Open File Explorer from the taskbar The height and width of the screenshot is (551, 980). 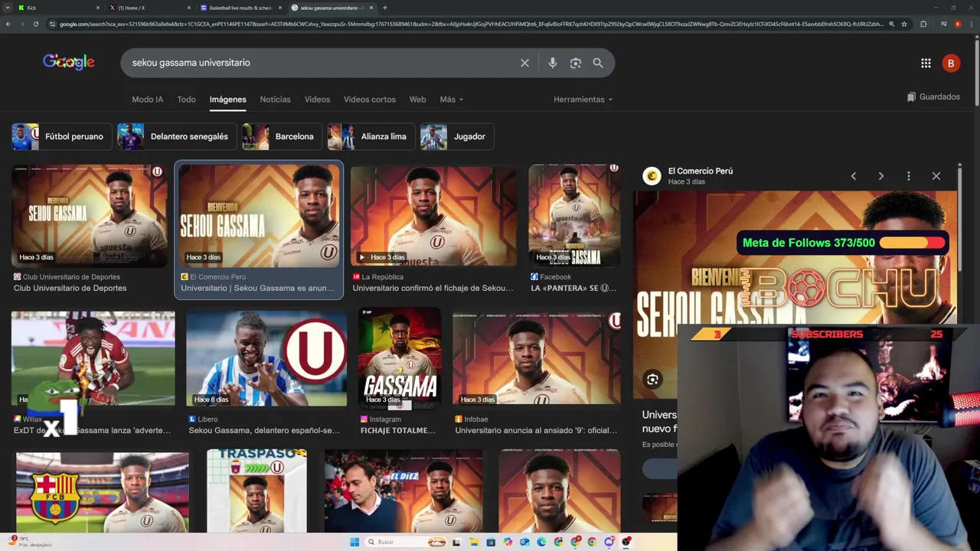[x=474, y=542]
